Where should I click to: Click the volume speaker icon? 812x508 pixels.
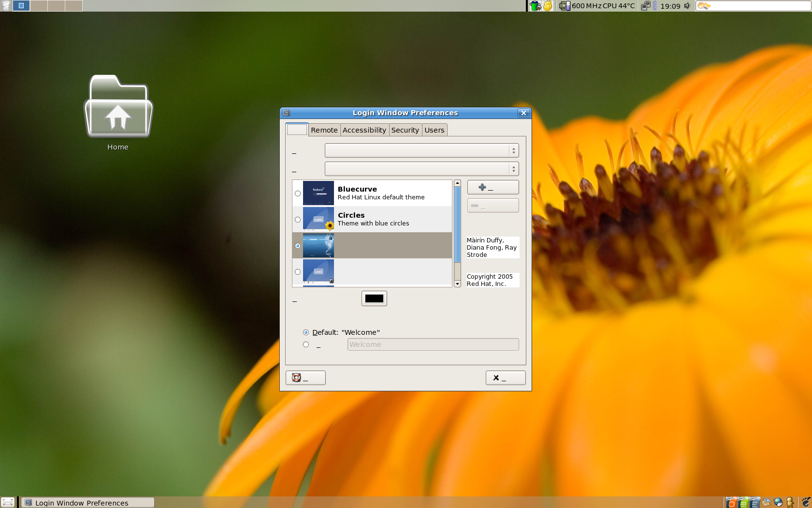point(687,6)
